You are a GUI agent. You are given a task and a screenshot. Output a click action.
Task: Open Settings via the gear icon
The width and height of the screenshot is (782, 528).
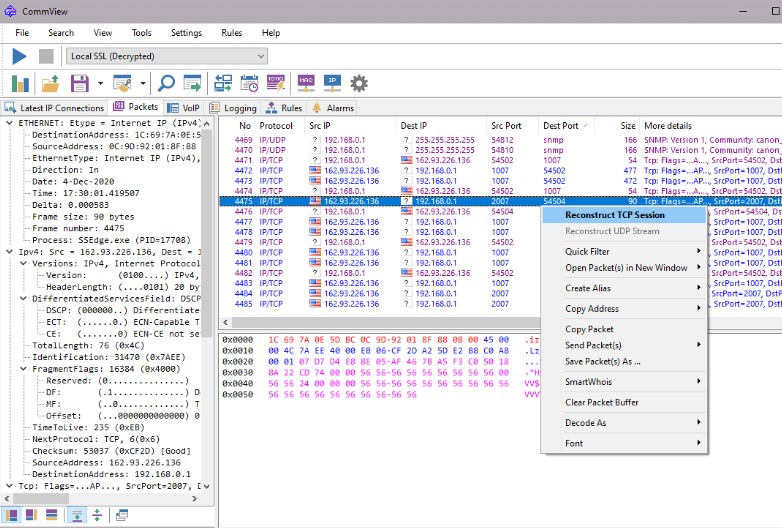[359, 84]
